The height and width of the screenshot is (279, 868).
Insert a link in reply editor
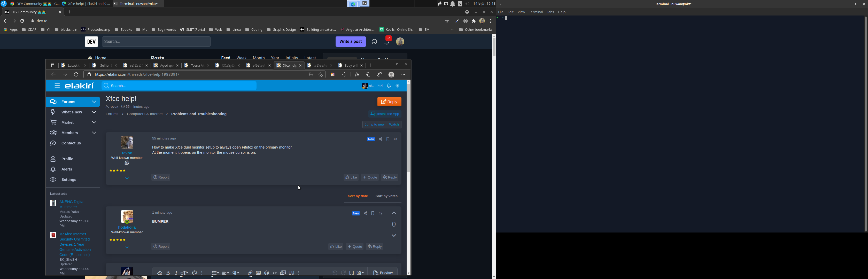(250, 273)
